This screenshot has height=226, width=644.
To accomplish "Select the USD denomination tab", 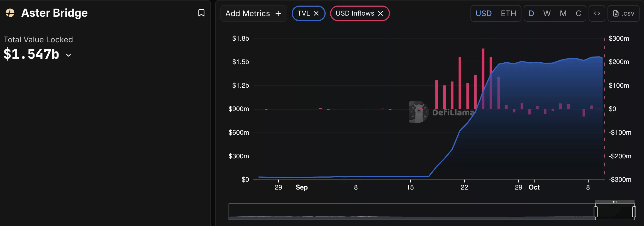I will [x=484, y=13].
